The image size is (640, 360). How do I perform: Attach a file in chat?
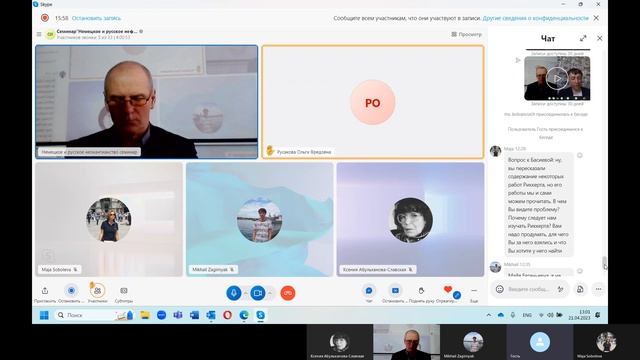[580, 289]
